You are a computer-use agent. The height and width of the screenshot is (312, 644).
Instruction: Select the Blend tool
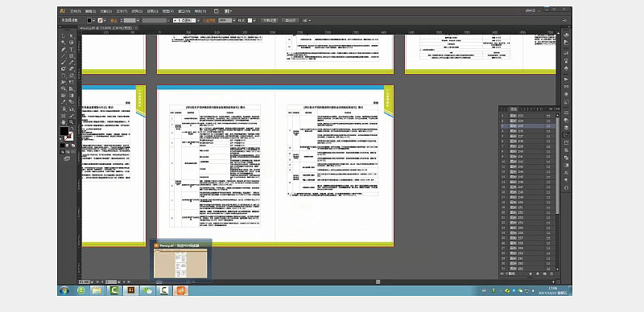point(72,101)
